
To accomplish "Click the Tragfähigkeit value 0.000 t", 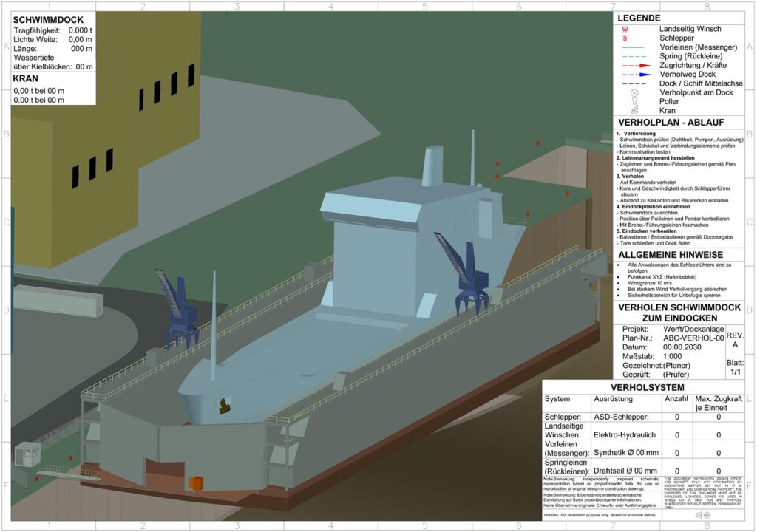I will [81, 30].
